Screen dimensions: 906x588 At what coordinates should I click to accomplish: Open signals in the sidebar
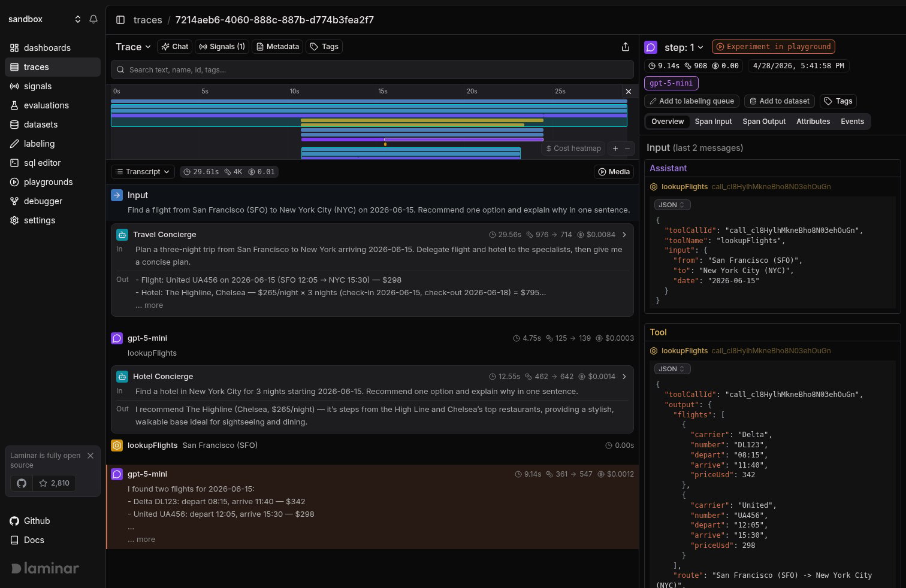(53, 86)
